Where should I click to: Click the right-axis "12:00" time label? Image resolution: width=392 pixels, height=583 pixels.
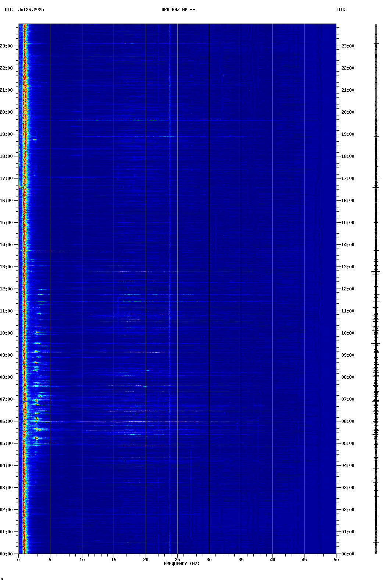point(348,289)
